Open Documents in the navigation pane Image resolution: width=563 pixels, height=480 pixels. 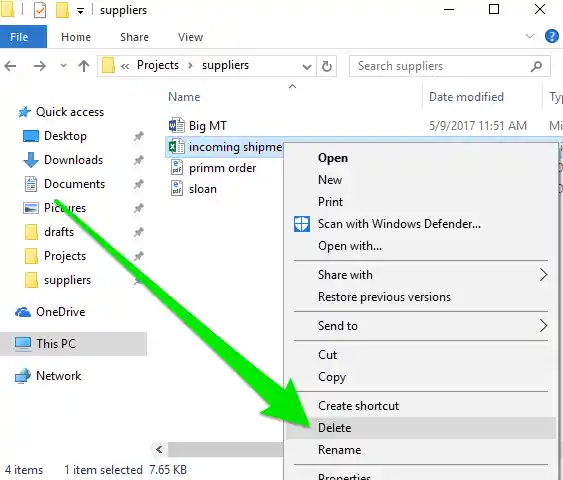[x=74, y=184]
